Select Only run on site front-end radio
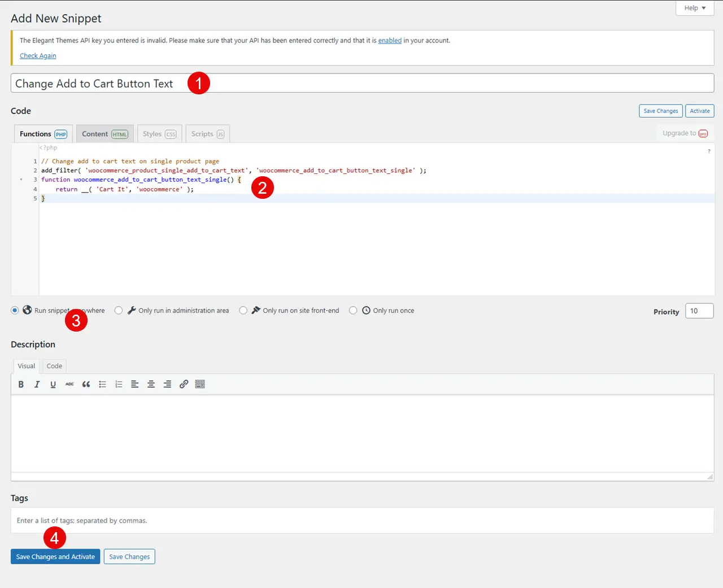This screenshot has width=723, height=588. pyautogui.click(x=243, y=310)
